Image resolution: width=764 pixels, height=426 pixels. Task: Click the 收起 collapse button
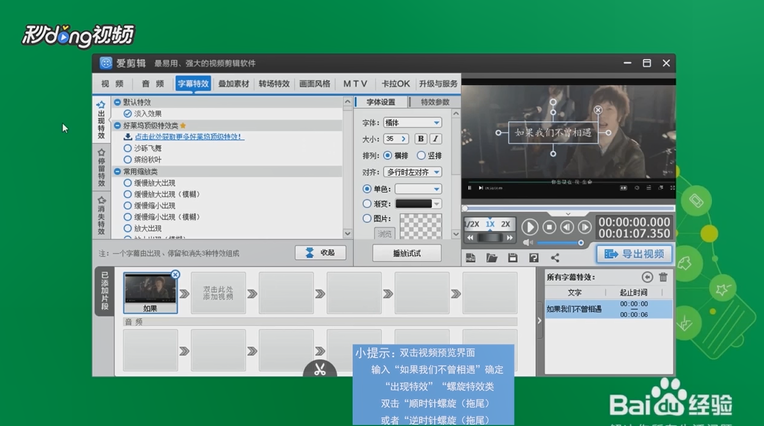coord(321,252)
